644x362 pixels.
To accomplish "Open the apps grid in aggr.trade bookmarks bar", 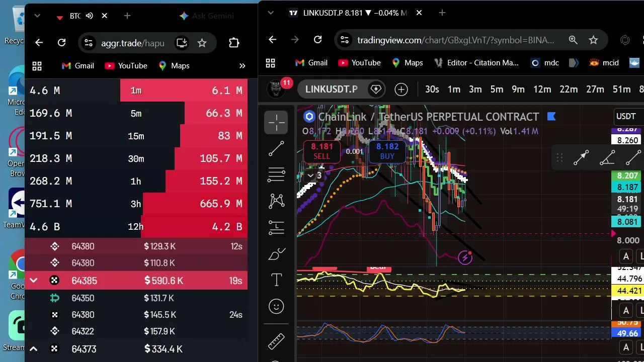I will 37,66.
